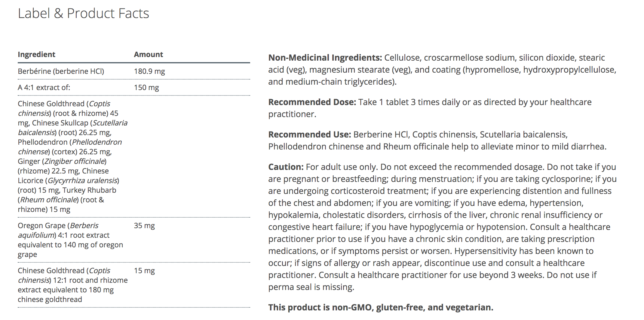Click the "Ingredient" column header
The width and height of the screenshot is (644, 320).
[x=36, y=54]
